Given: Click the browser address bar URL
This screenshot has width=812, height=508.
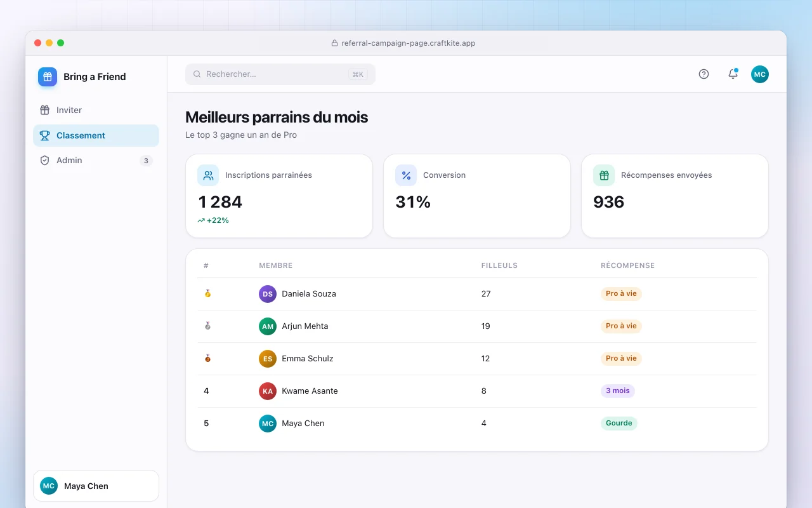Looking at the screenshot, I should coord(409,43).
